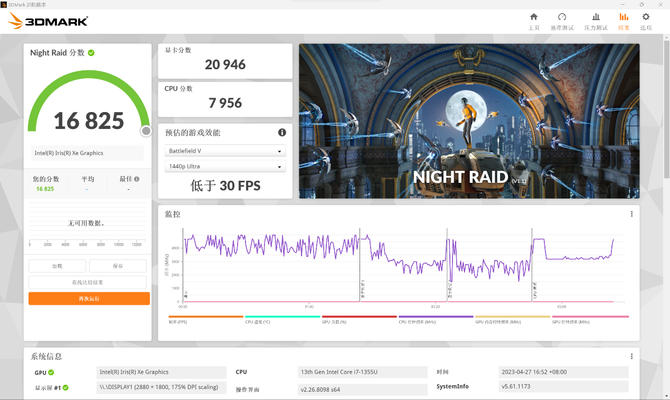This screenshot has width=670, height=400.
Task: Click the 3DMark logo
Action: coord(48,21)
